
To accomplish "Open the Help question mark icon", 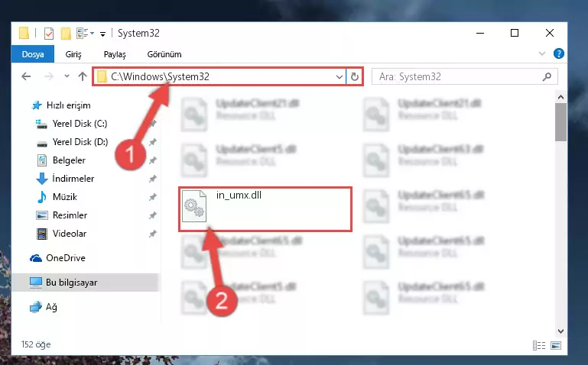I will [558, 53].
